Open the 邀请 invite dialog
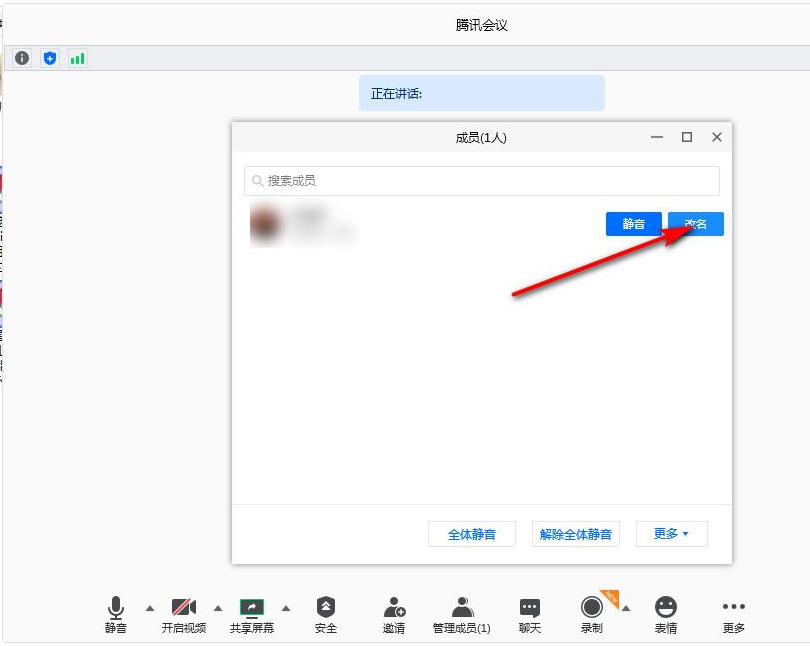 [394, 615]
